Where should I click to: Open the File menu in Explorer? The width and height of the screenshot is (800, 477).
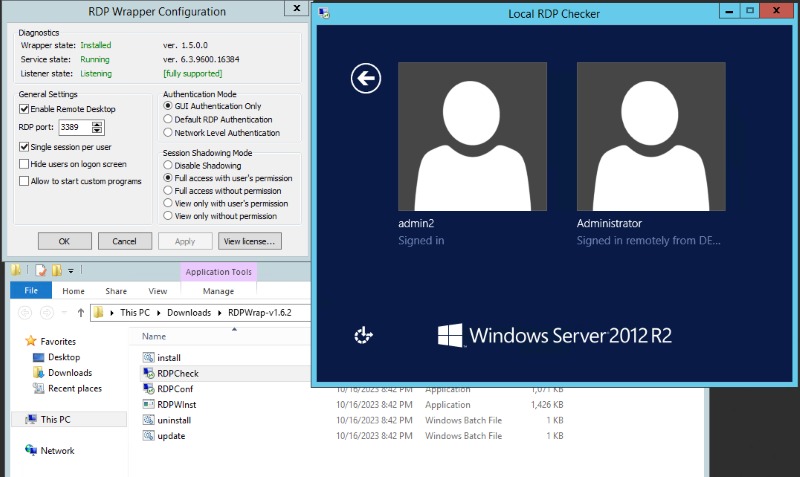(x=31, y=290)
